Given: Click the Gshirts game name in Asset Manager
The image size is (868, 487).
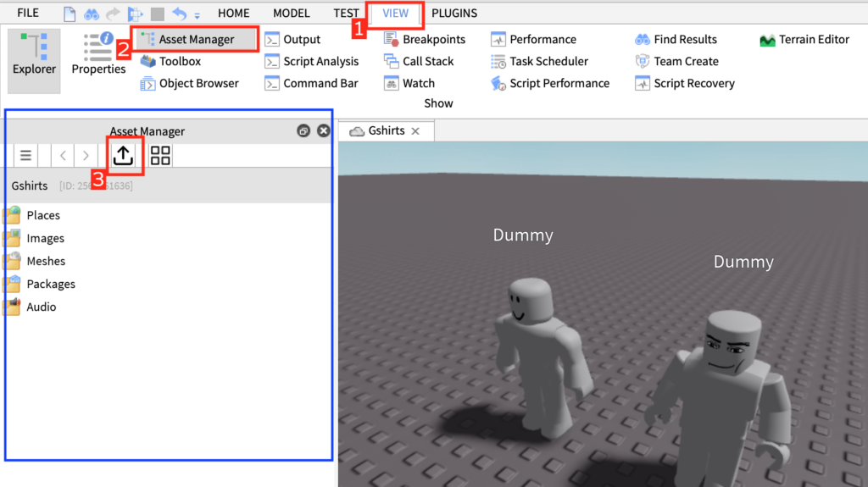Looking at the screenshot, I should [30, 186].
